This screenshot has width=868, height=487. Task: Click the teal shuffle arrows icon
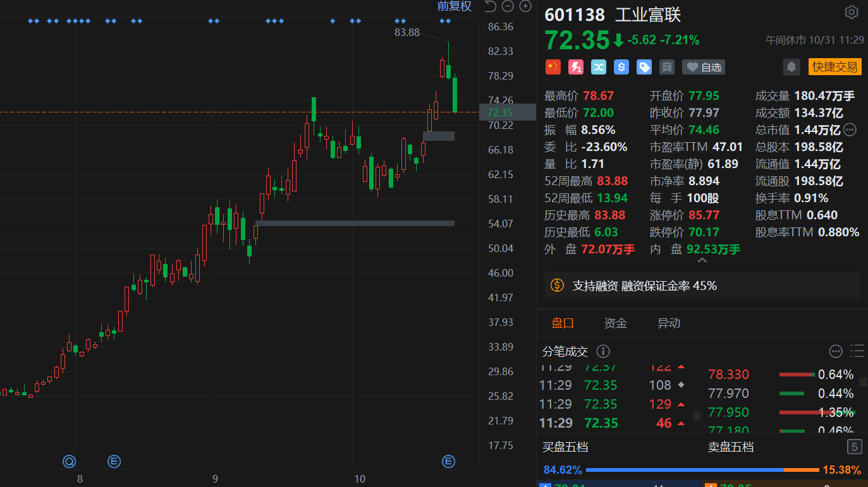point(599,67)
